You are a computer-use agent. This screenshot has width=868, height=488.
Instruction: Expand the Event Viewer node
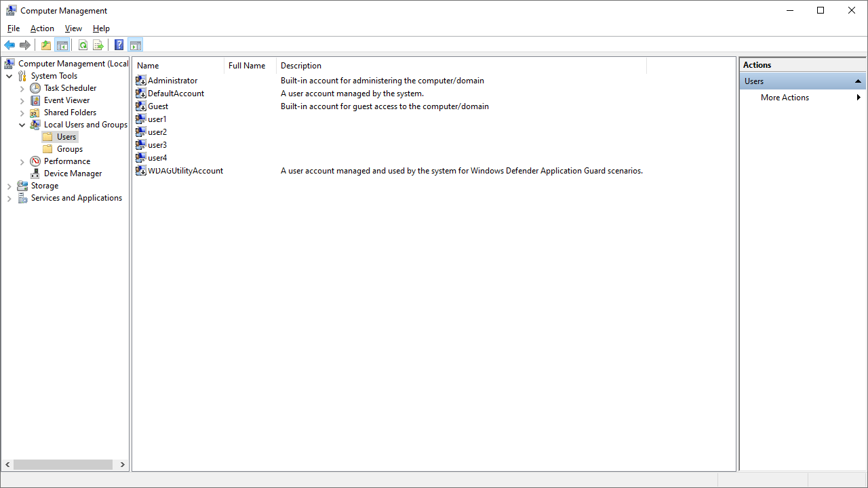pyautogui.click(x=22, y=100)
